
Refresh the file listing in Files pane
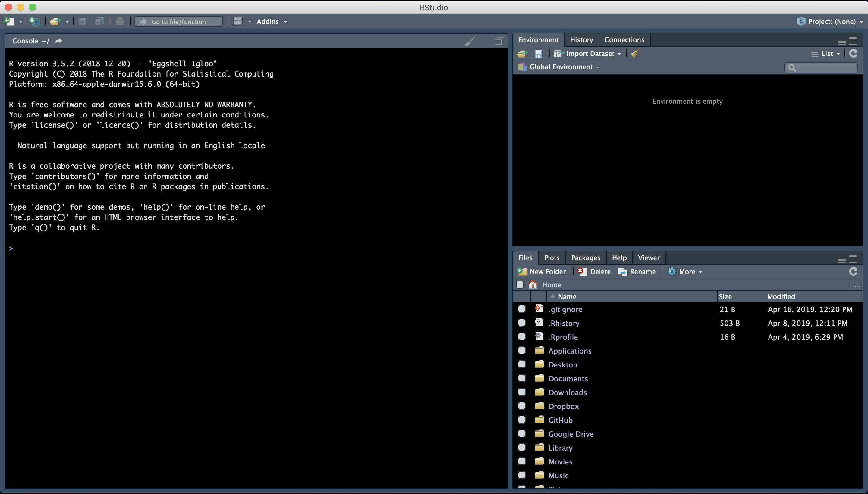coord(853,271)
